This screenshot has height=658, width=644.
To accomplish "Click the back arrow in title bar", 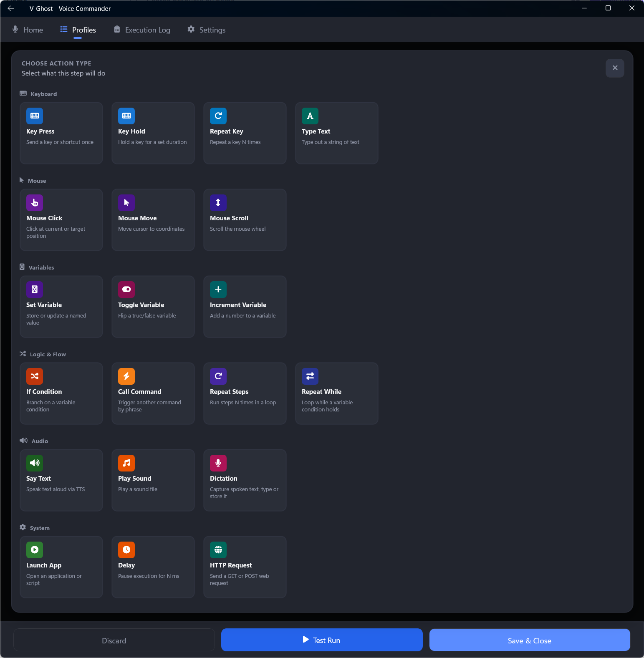I will click(x=11, y=8).
